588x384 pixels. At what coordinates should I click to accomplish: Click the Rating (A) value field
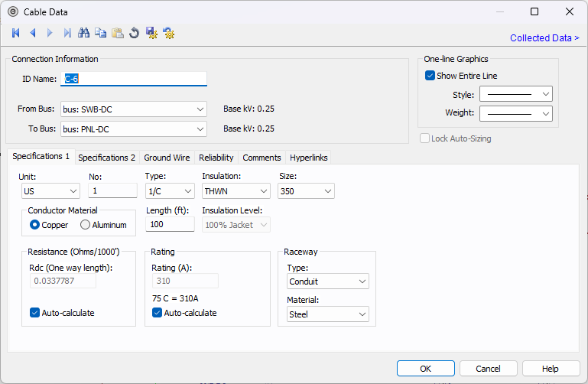tap(185, 281)
